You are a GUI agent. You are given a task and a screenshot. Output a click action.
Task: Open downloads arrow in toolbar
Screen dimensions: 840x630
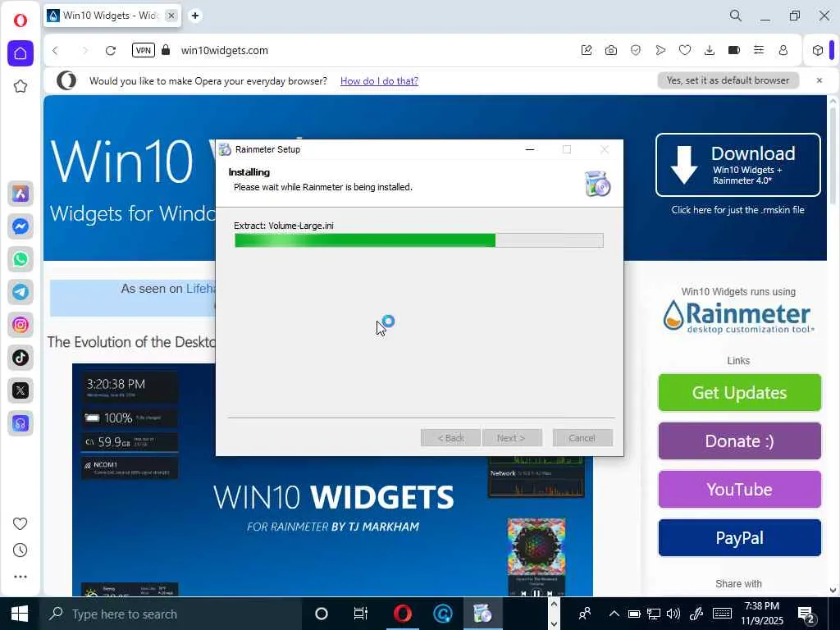pyautogui.click(x=710, y=50)
